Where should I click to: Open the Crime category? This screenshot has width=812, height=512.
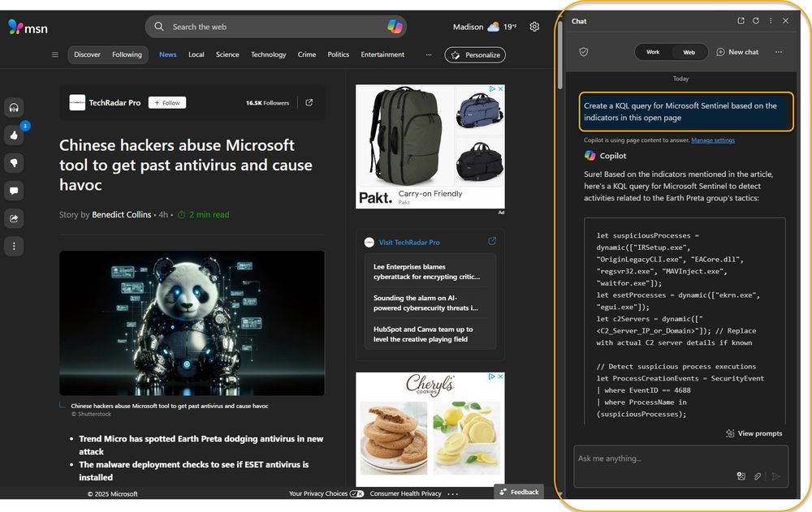coord(307,54)
